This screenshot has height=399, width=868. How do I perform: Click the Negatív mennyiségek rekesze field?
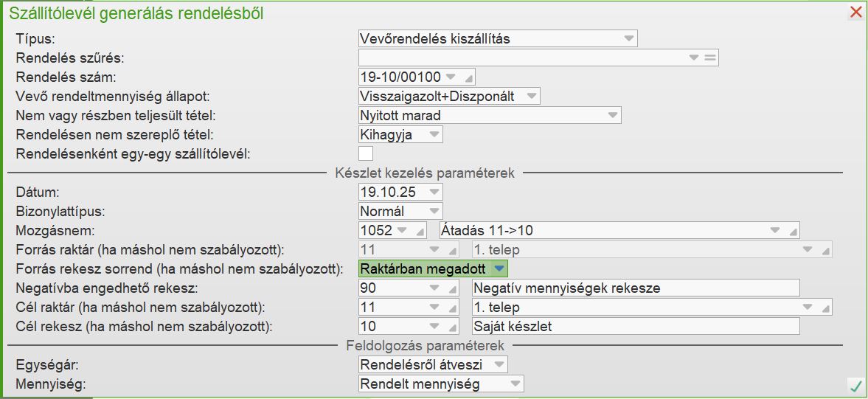pyautogui.click(x=636, y=288)
